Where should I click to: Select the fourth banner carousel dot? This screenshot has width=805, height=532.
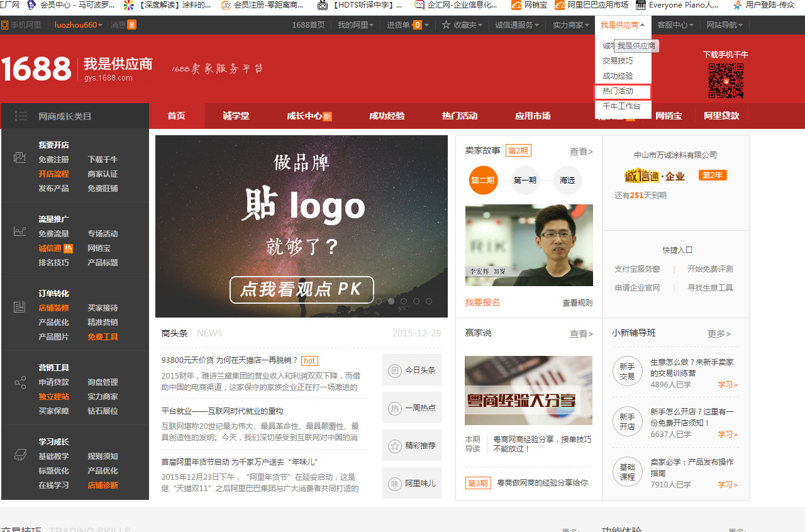point(416,301)
